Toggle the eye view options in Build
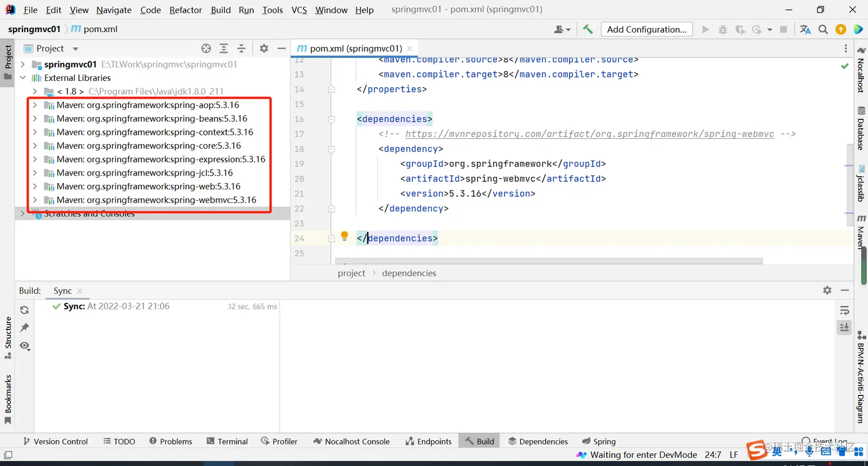Viewport: 868px width, 466px height. pyautogui.click(x=25, y=345)
